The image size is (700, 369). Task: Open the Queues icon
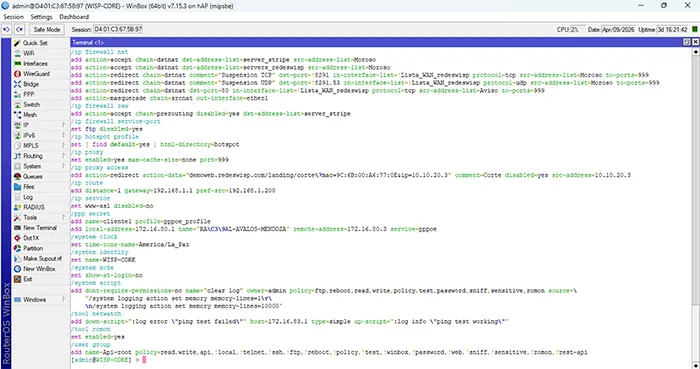point(17,177)
